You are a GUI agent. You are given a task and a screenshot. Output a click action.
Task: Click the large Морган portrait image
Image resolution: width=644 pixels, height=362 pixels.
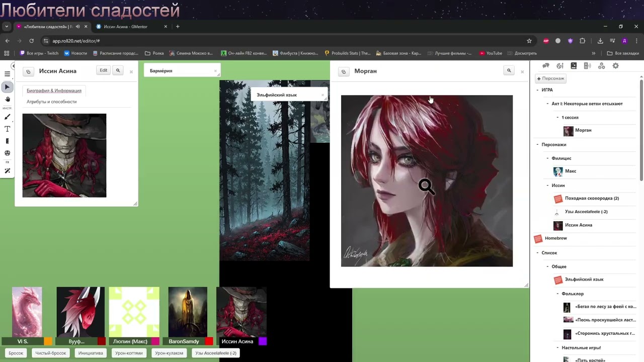pyautogui.click(x=427, y=181)
